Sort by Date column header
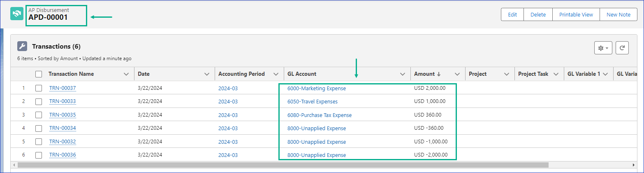644x173 pixels. point(144,74)
